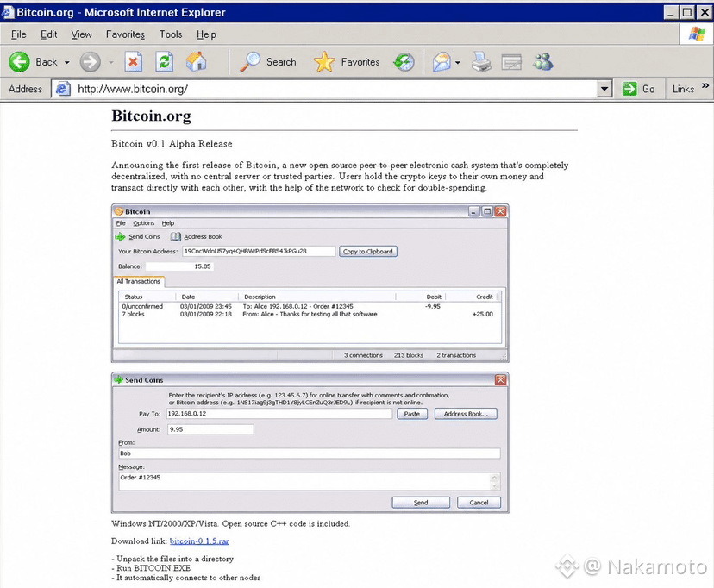Image resolution: width=714 pixels, height=588 pixels.
Task: Print the page using the printer icon
Action: (481, 62)
